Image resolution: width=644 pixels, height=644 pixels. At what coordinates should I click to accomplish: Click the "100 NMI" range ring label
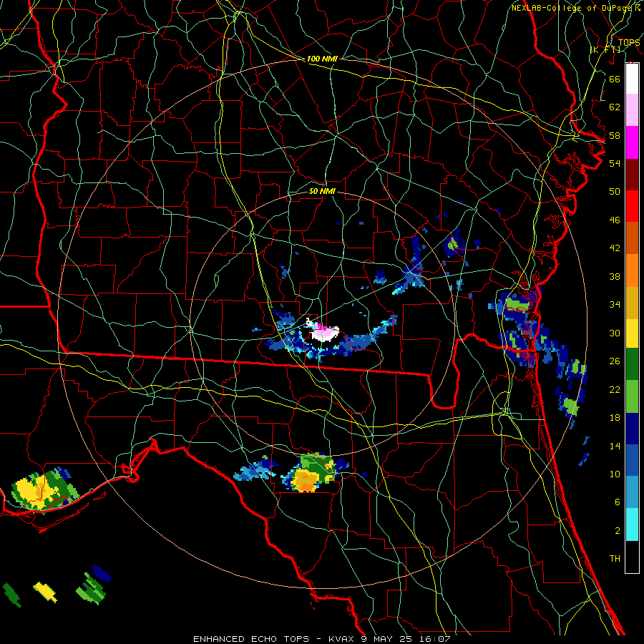point(322,59)
